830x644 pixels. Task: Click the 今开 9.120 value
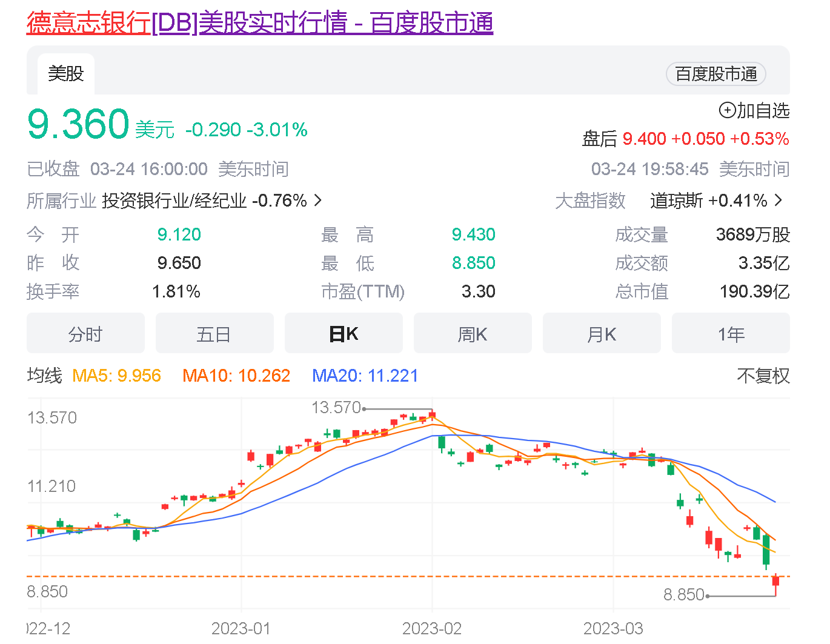pos(179,234)
